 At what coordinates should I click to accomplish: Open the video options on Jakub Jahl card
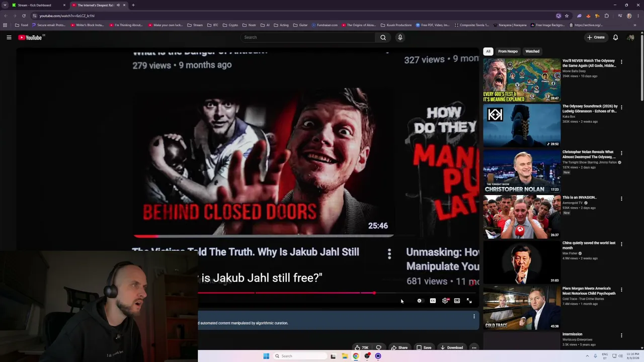[389, 254]
